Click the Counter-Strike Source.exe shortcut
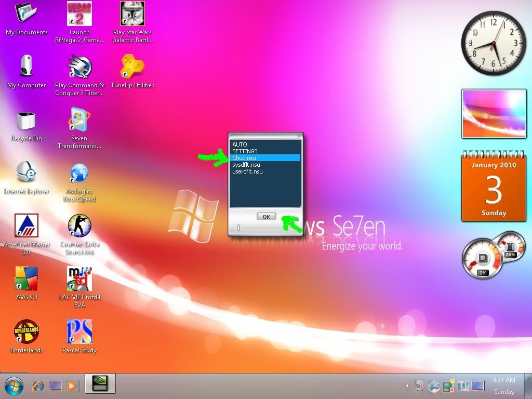This screenshot has height=399, width=532. [x=79, y=234]
